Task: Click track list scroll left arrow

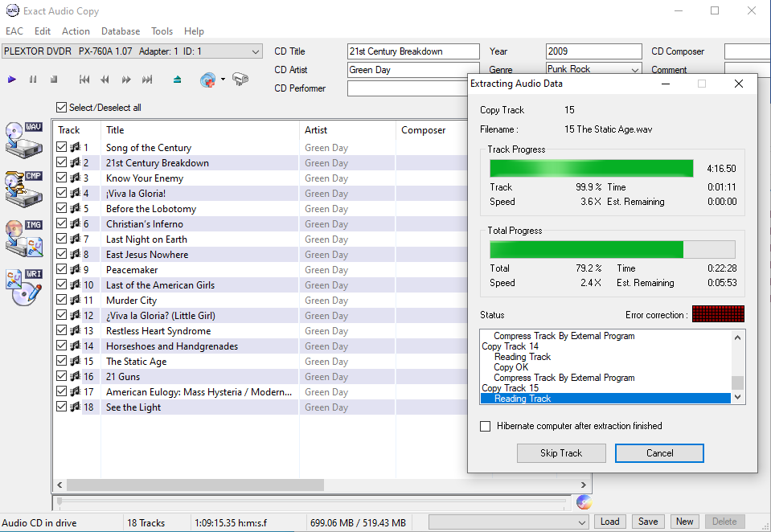Action: click(59, 485)
